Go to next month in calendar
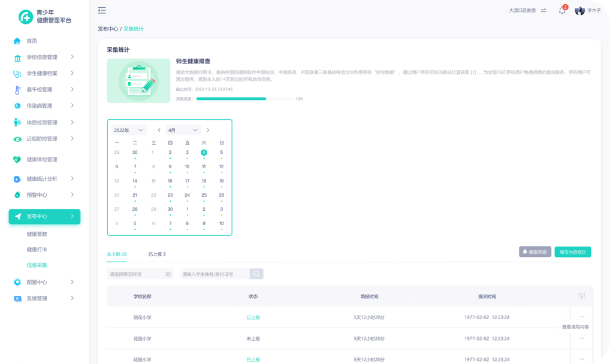 (x=208, y=130)
